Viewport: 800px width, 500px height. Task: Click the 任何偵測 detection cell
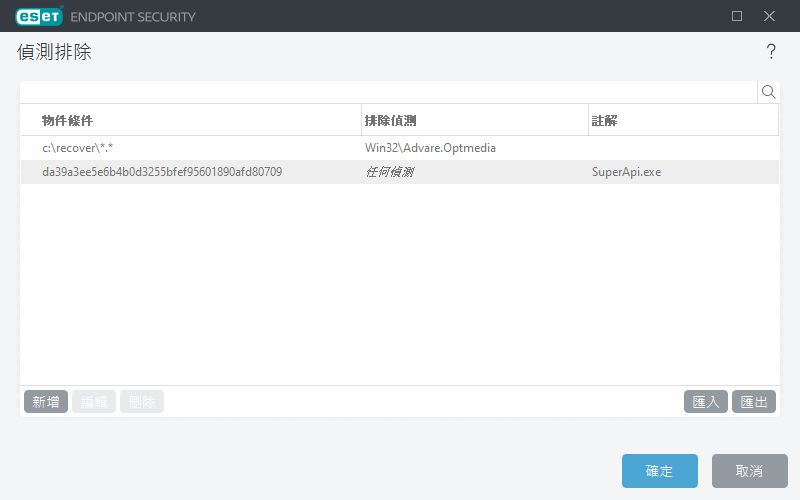coord(390,172)
